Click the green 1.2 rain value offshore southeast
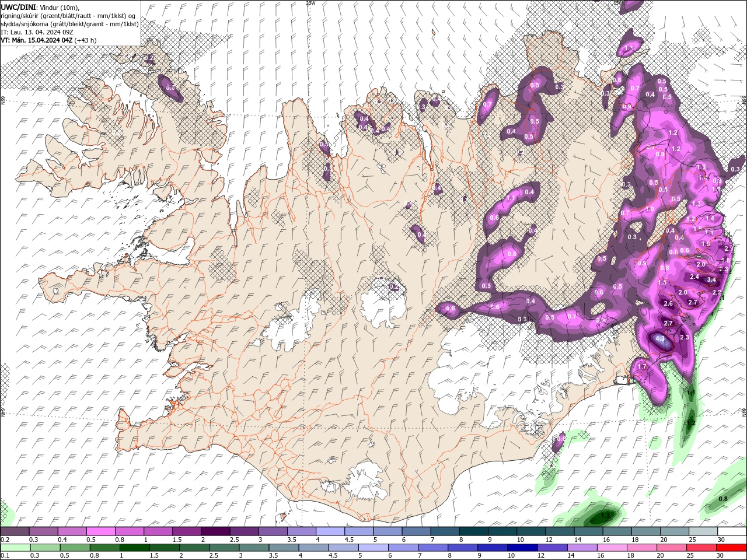Image resolution: width=747 pixels, height=560 pixels. (x=691, y=423)
